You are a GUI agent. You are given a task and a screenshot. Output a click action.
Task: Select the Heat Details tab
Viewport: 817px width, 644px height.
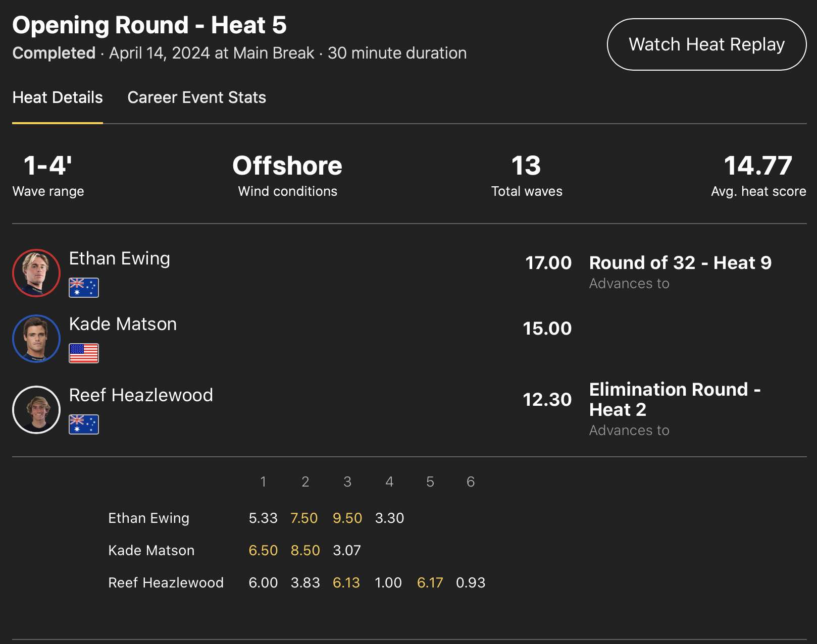[x=58, y=97]
